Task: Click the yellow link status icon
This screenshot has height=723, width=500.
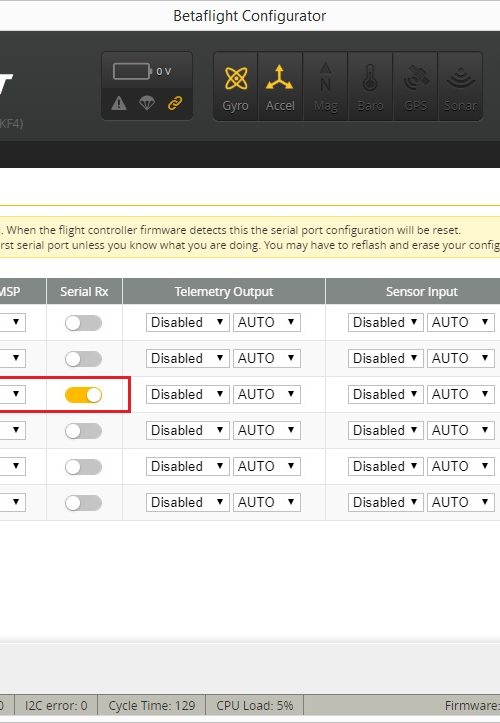Action: click(175, 103)
